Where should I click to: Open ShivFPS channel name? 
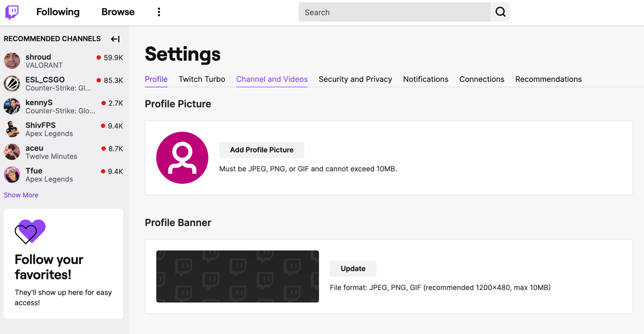(41, 125)
